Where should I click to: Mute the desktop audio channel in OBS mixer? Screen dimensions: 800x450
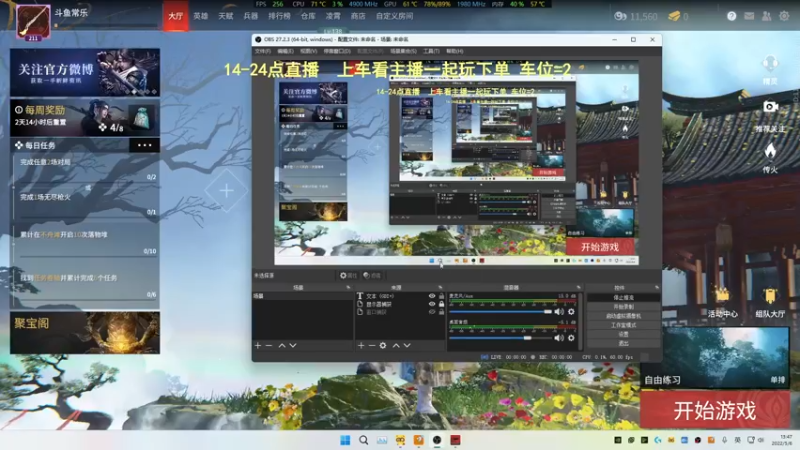560,338
